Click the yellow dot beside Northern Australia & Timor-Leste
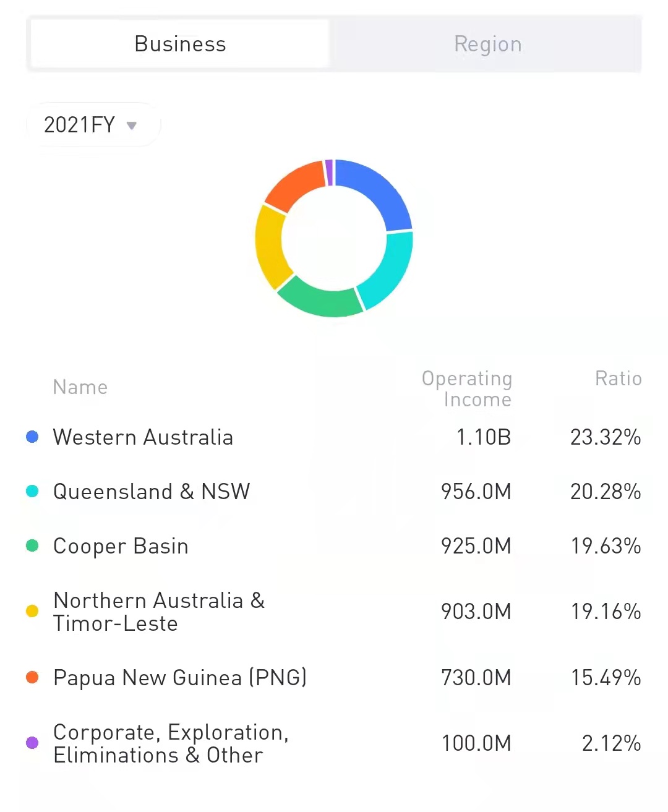This screenshot has width=668, height=812. coord(32,612)
